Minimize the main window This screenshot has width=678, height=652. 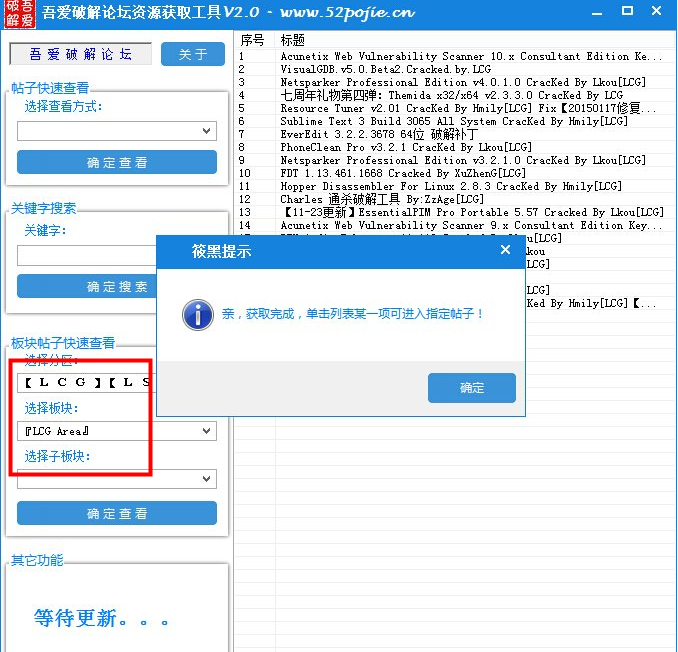597,12
